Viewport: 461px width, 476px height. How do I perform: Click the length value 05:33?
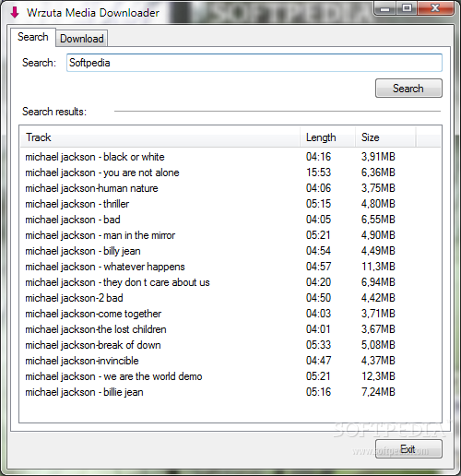[x=318, y=345]
